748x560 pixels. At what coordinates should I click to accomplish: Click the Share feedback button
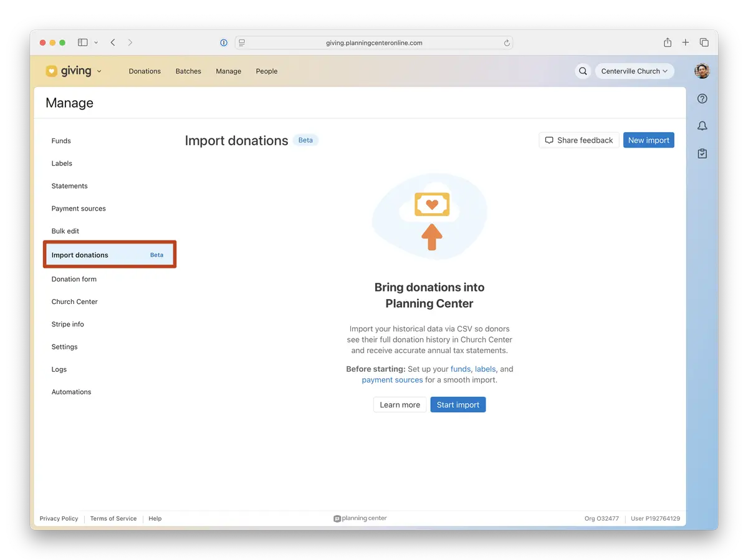[579, 140]
